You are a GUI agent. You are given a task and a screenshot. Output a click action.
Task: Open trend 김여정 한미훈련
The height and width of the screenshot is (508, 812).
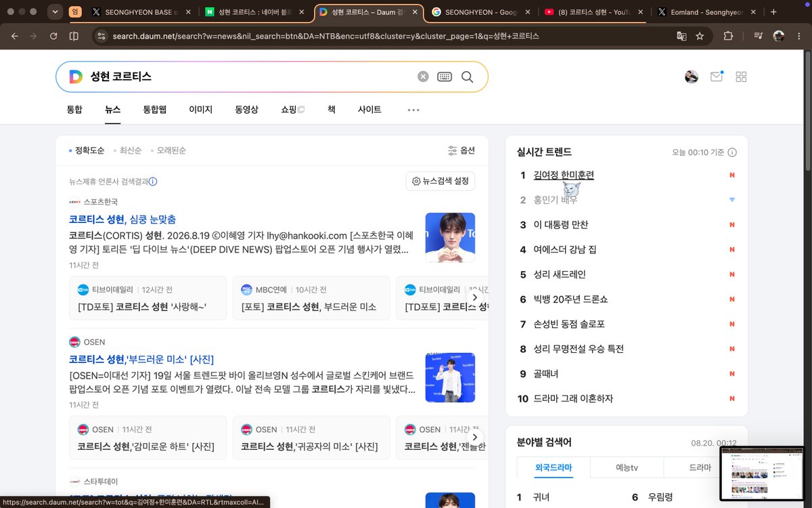pos(564,175)
